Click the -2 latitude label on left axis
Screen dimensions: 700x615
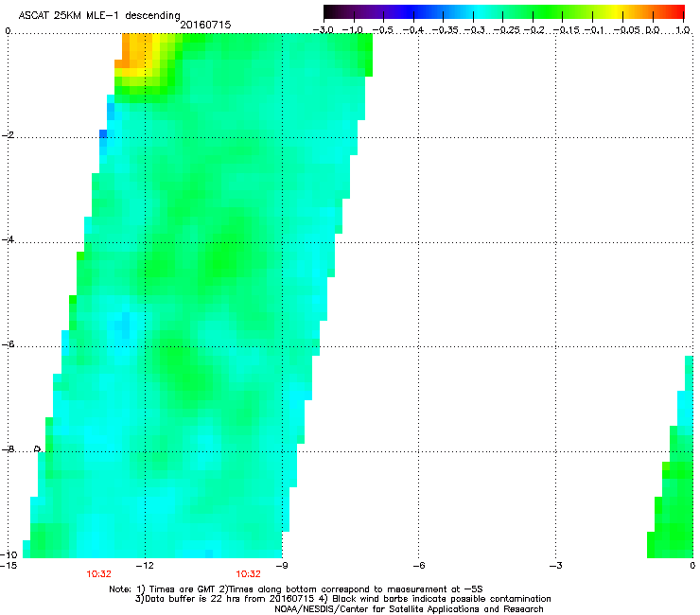click(8, 135)
